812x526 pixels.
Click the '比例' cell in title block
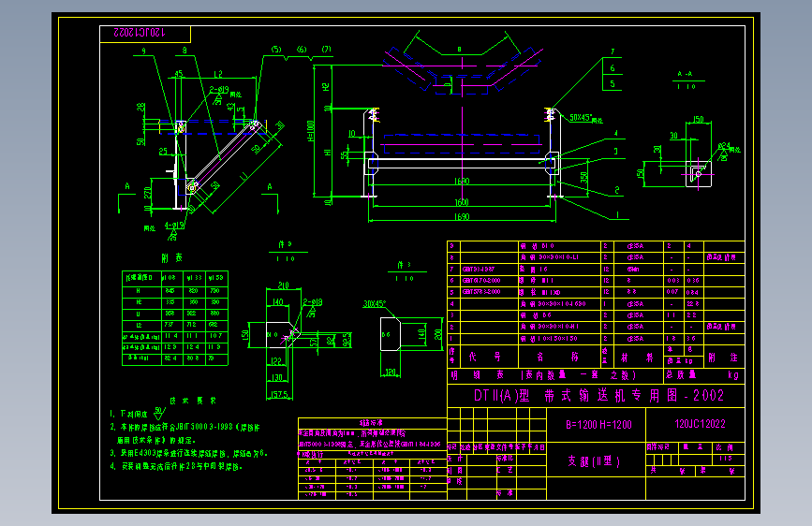click(x=725, y=447)
